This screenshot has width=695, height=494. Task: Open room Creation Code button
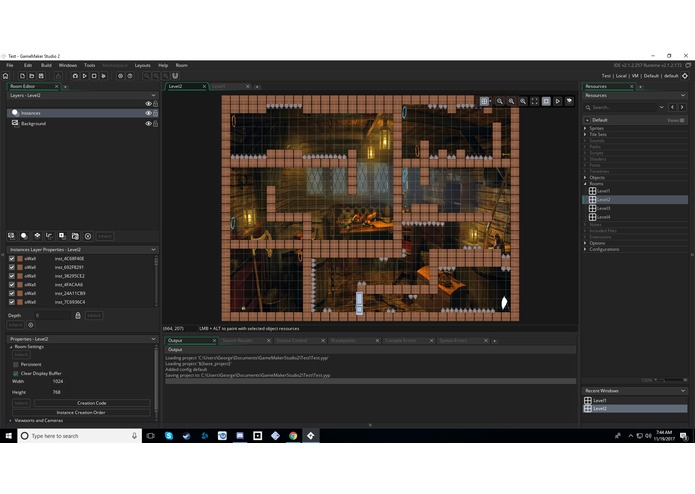(92, 403)
